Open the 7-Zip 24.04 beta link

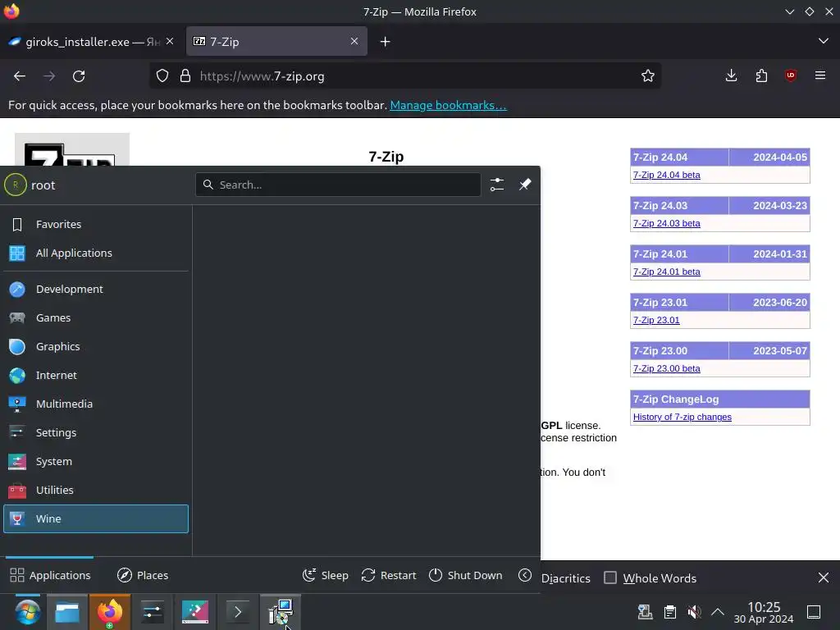click(x=666, y=176)
